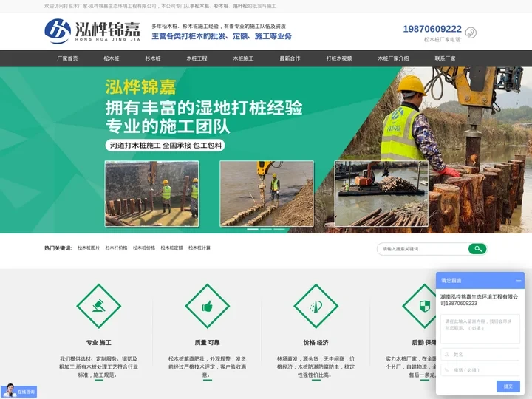Image resolution: width=532 pixels, height=399 pixels.
Task: Open 木桩厂家介绍 navigation item
Action: pos(393,58)
